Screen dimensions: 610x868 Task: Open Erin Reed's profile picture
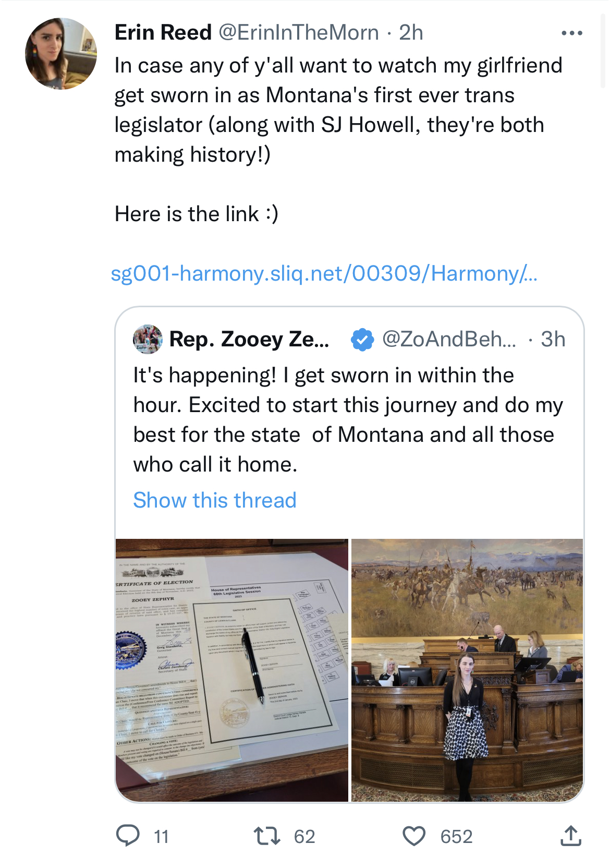click(61, 54)
